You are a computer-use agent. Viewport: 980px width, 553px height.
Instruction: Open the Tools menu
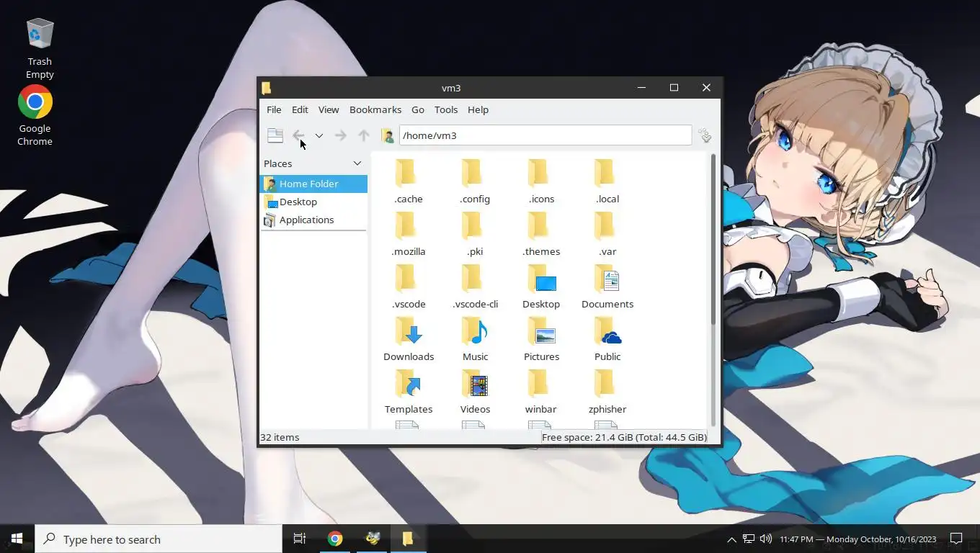pos(446,109)
